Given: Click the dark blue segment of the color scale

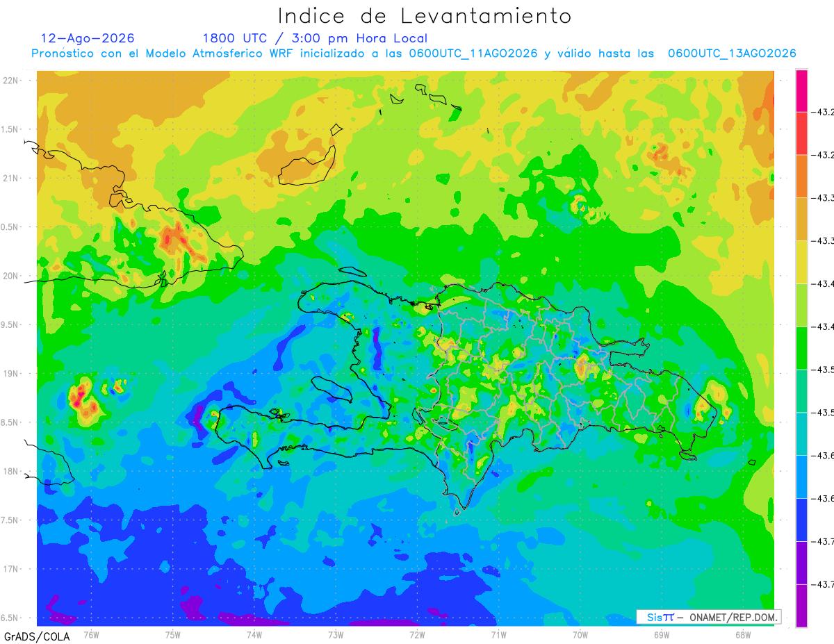Looking at the screenshot, I should coord(801,520).
